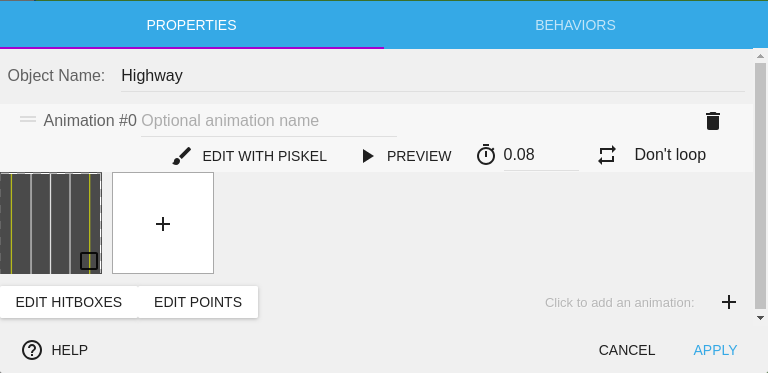
Task: Click the scrollbar down arrow
Action: pyautogui.click(x=760, y=318)
